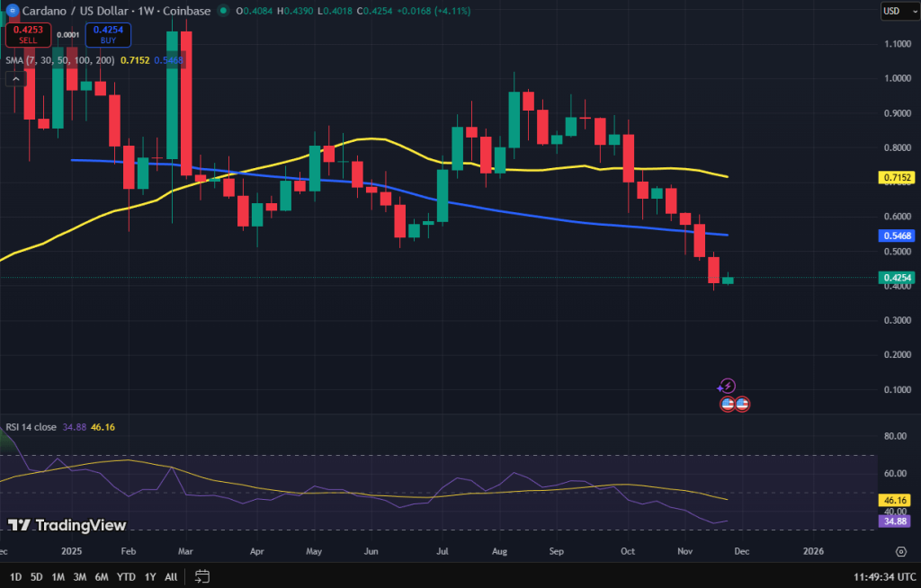921x588 pixels.
Task: Click the SELL button showing 0.4253
Action: pyautogui.click(x=27, y=34)
